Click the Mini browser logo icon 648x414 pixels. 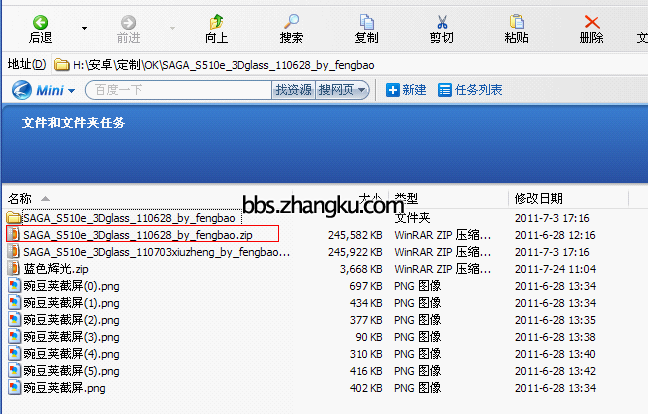coord(21,90)
